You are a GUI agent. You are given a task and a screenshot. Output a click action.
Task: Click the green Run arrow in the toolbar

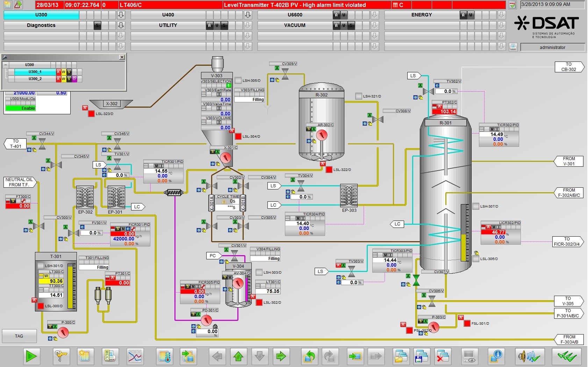point(31,357)
